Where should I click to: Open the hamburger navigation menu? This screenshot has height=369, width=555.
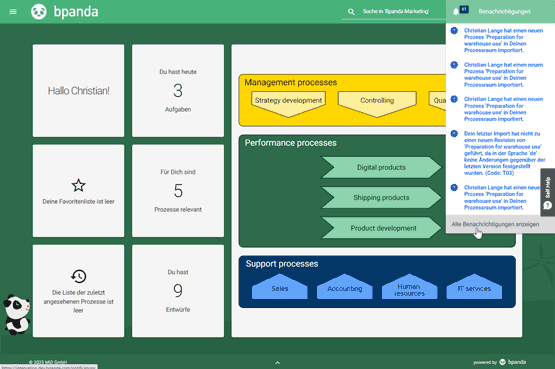point(13,12)
